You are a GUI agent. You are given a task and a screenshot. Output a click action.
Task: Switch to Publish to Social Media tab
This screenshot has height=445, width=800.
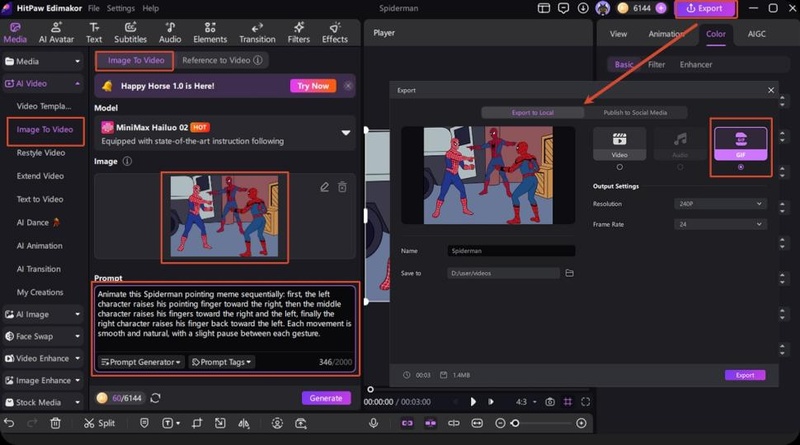coord(635,112)
